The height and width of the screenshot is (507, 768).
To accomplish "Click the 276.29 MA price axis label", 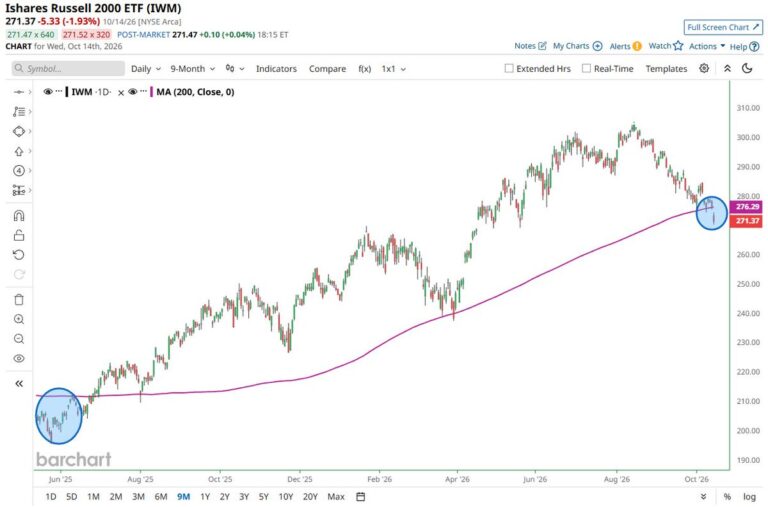I will (746, 207).
